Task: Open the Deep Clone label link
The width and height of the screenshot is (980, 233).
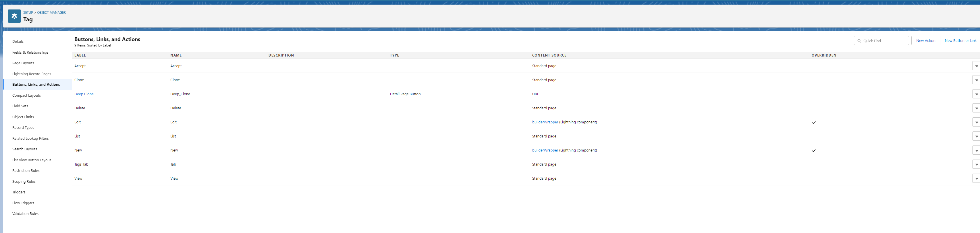Action: (84, 94)
